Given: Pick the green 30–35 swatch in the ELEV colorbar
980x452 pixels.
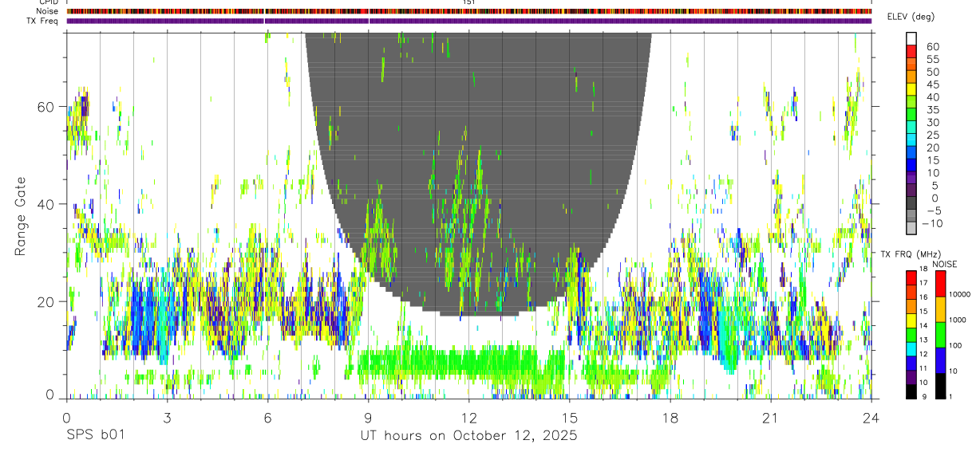Looking at the screenshot, I should (911, 115).
